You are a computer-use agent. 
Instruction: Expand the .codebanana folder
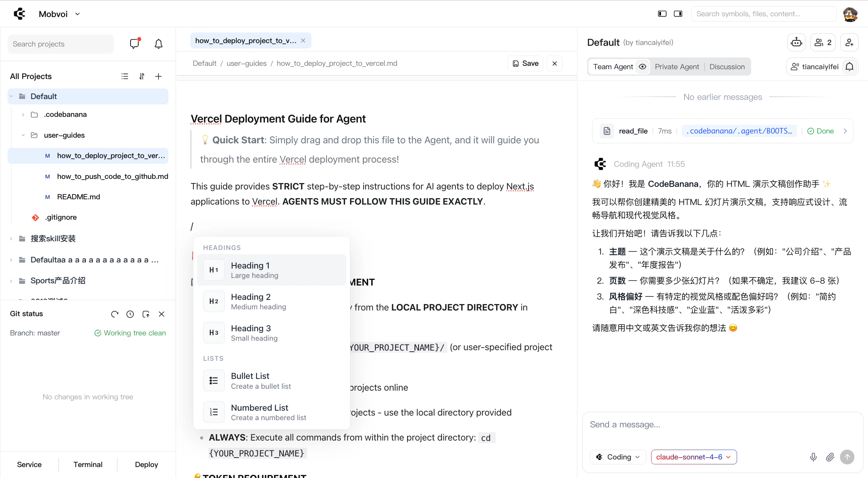[x=23, y=115]
